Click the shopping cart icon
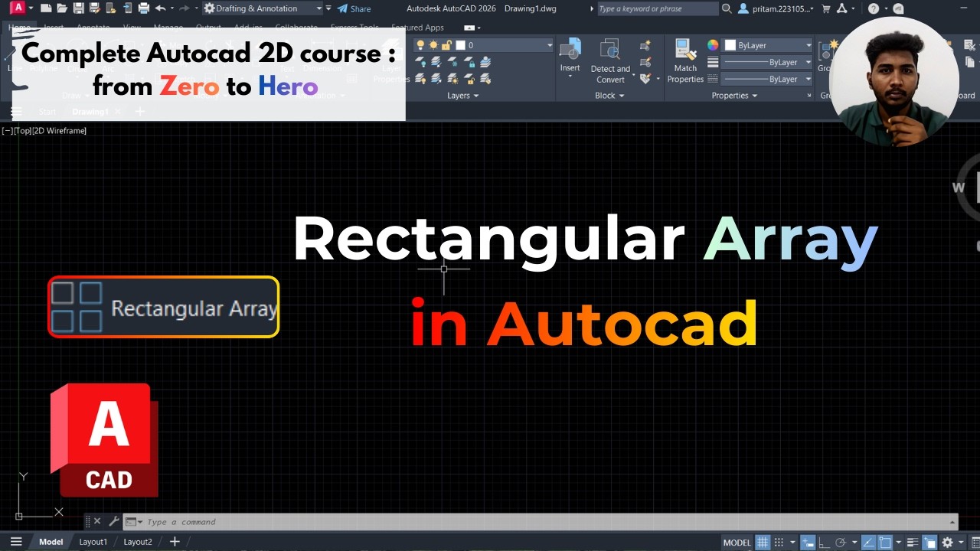The image size is (980, 551). click(825, 8)
